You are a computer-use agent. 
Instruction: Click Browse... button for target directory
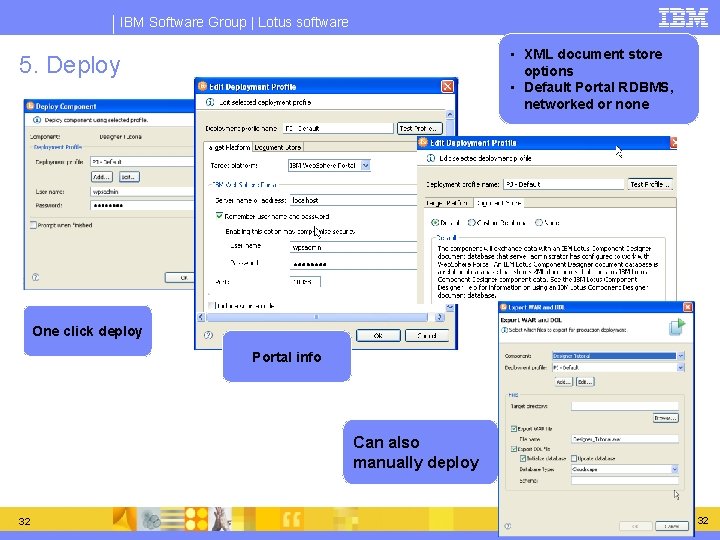665,418
